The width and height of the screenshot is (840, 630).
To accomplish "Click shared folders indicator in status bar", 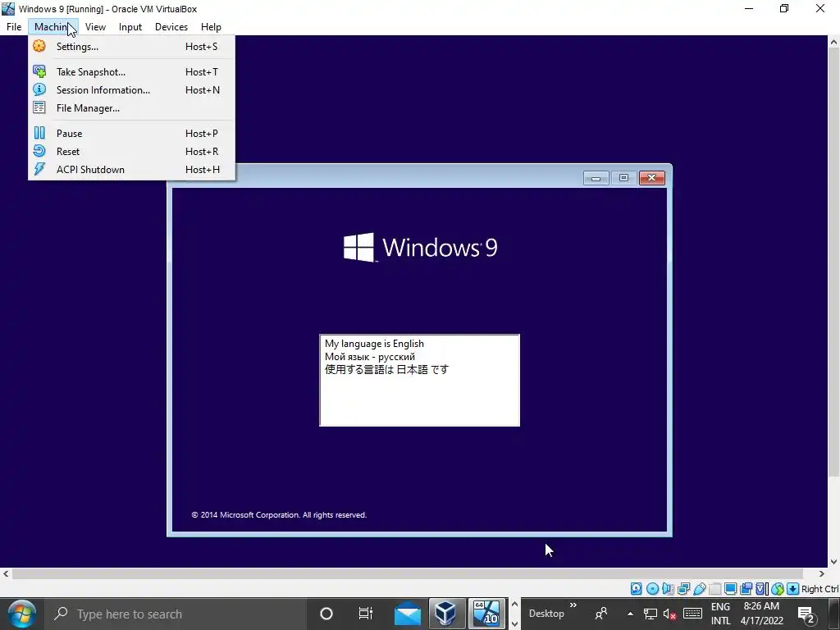I will (714, 589).
